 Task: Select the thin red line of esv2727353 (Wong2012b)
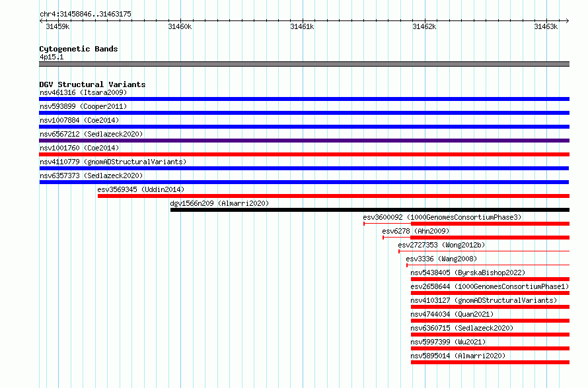[484, 251]
